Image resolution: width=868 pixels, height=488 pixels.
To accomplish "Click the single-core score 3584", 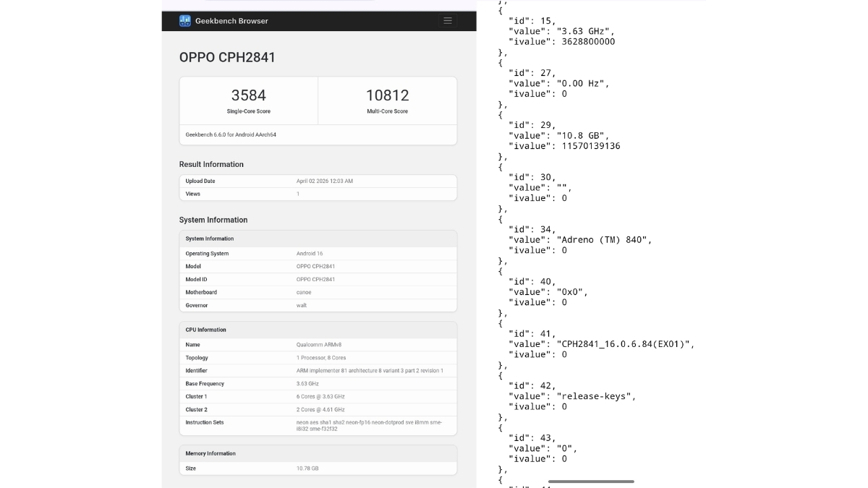I will 249,95.
